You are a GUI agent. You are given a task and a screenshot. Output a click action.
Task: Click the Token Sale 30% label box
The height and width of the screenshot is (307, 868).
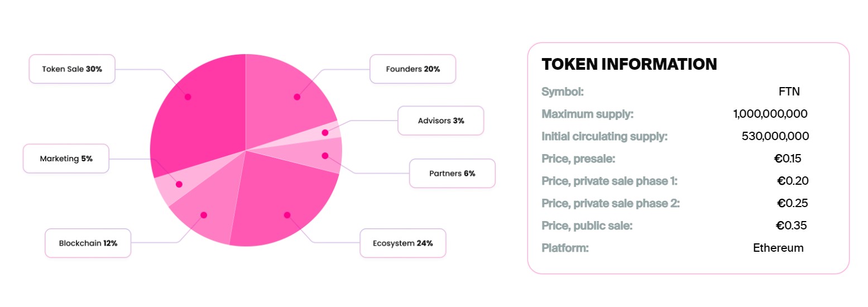click(72, 69)
